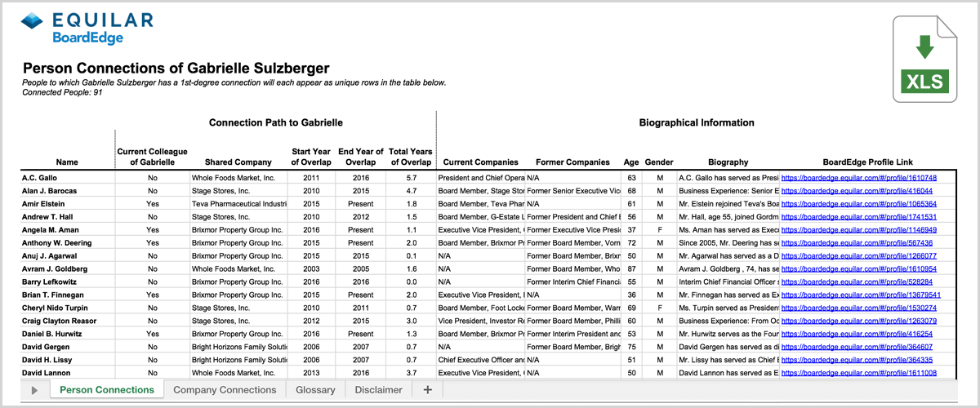Select Bright Horizons cell in David Gergen row

[x=238, y=347]
